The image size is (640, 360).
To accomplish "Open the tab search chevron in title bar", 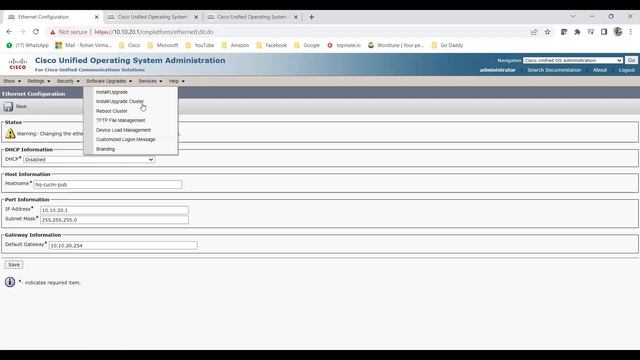I will click(573, 17).
